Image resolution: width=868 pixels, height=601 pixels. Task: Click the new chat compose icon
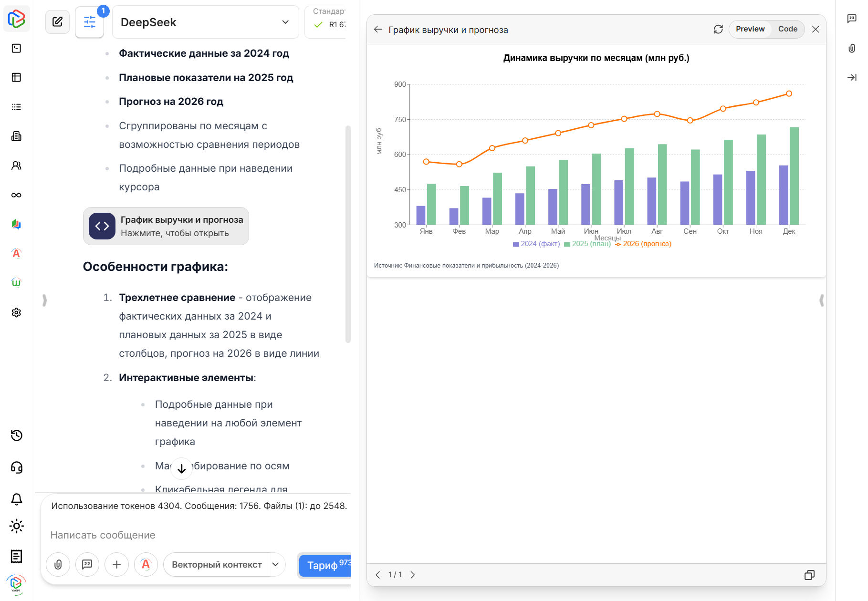pos(57,21)
